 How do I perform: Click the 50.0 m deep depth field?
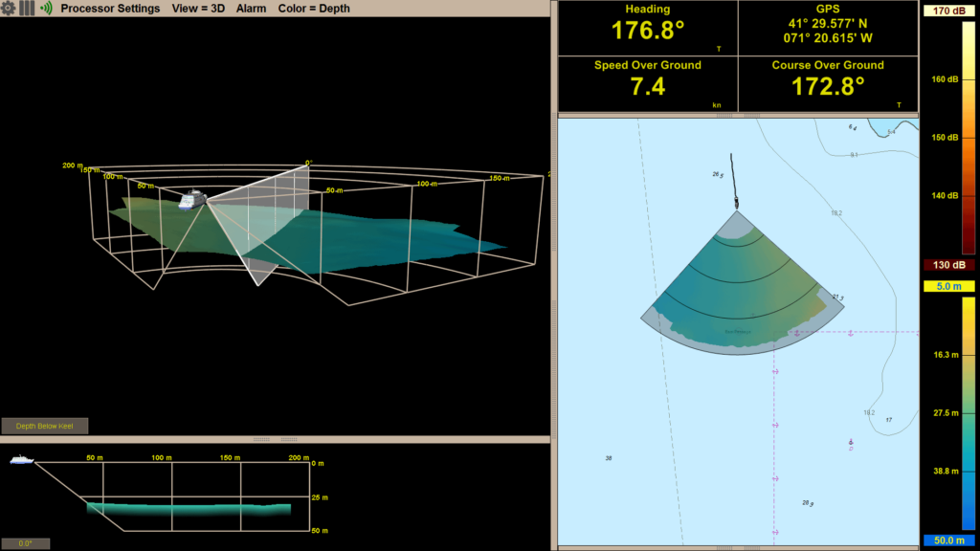click(x=948, y=540)
